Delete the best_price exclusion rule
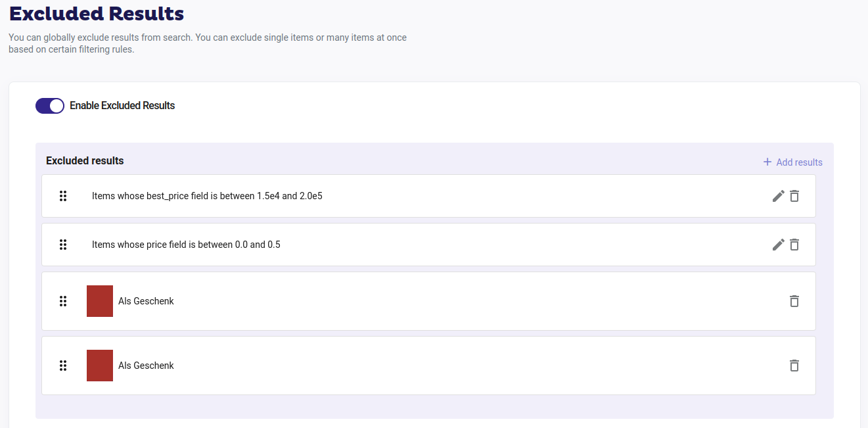The height and width of the screenshot is (428, 868). pyautogui.click(x=794, y=196)
